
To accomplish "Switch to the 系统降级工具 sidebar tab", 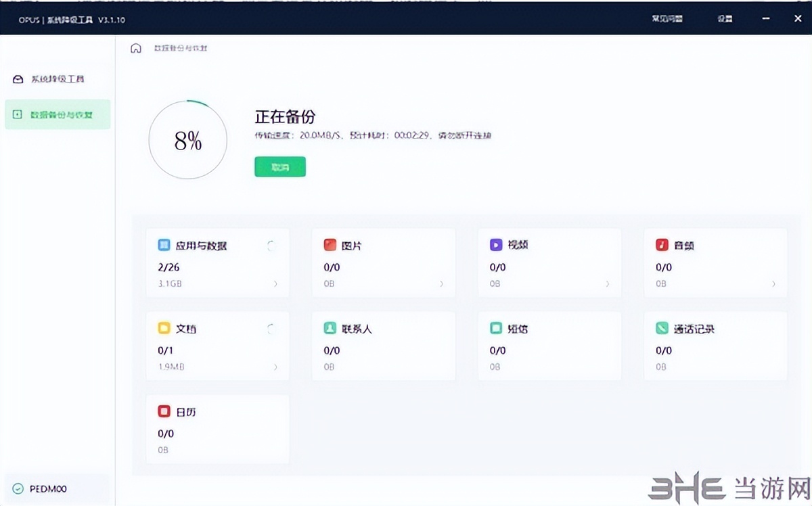I will pyautogui.click(x=58, y=78).
